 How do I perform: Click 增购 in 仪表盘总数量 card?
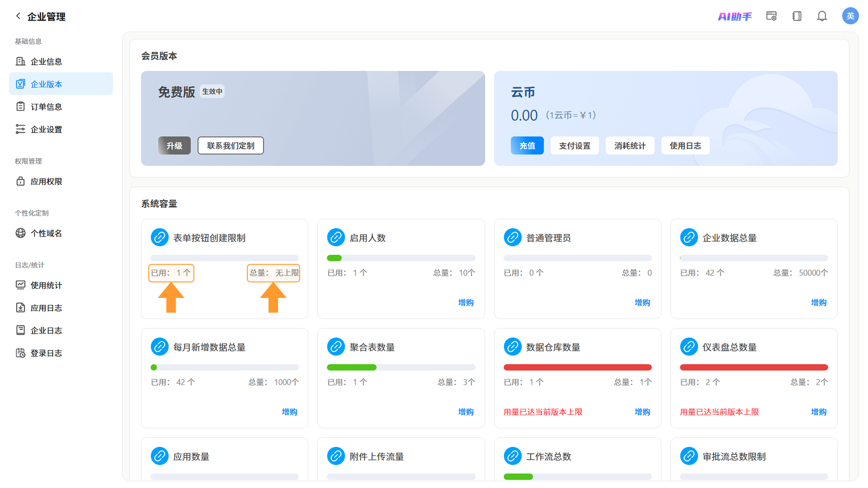click(x=818, y=412)
